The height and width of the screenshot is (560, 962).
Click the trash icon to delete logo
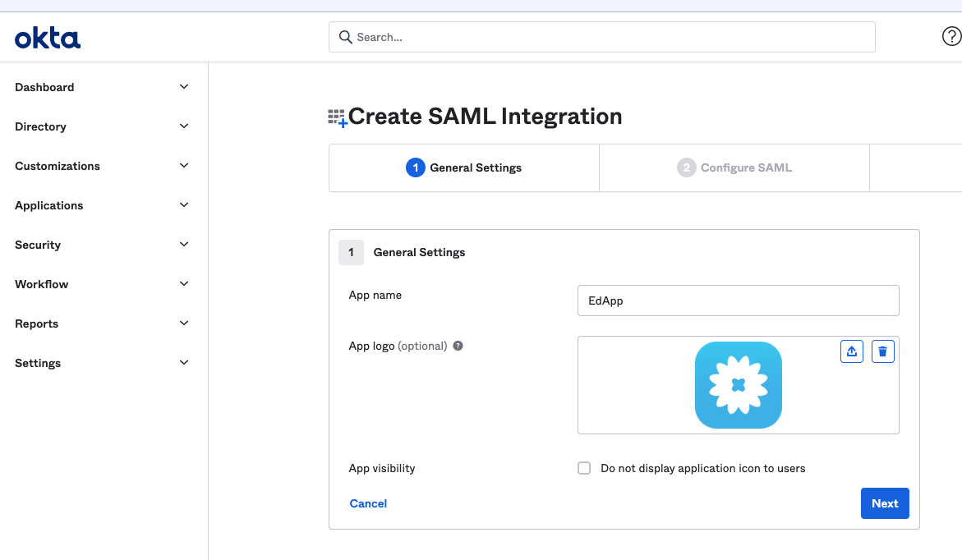pyautogui.click(x=883, y=351)
